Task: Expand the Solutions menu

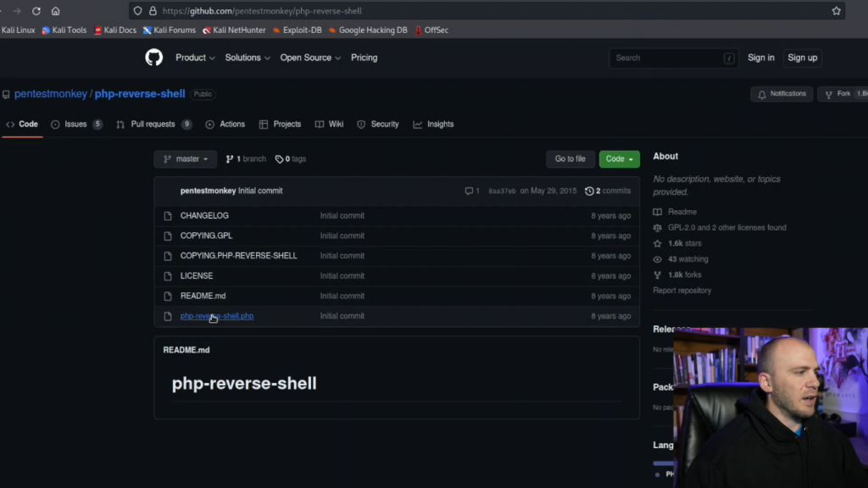Action: 248,58
